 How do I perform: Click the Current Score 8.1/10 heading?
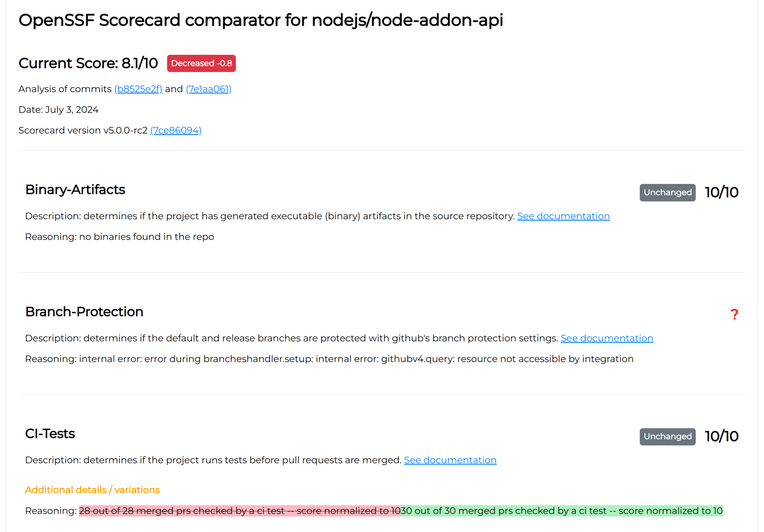pyautogui.click(x=88, y=63)
